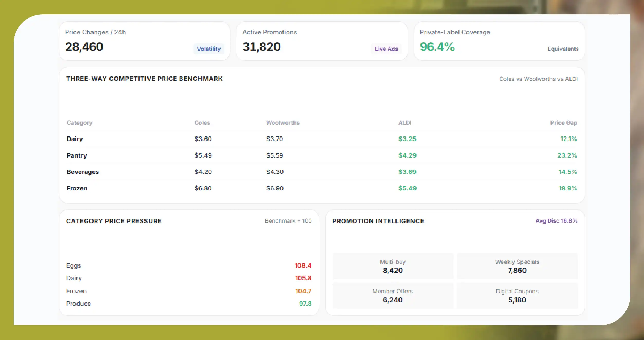Click the Price Changes / 24h label
Image resolution: width=644 pixels, height=340 pixels.
coord(95,32)
